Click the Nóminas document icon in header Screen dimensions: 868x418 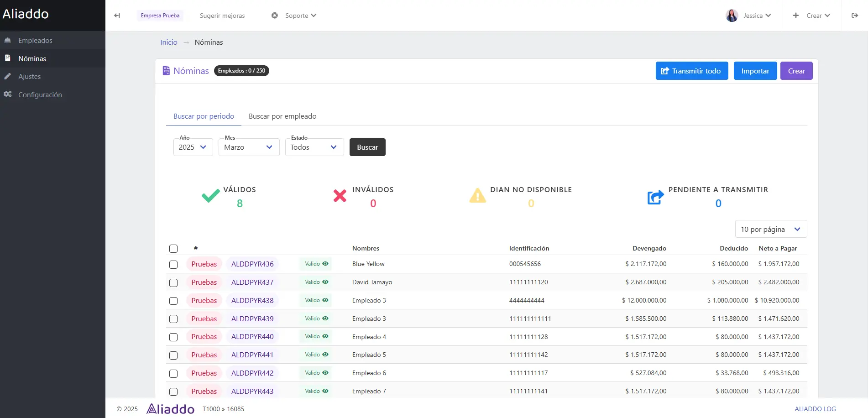166,71
